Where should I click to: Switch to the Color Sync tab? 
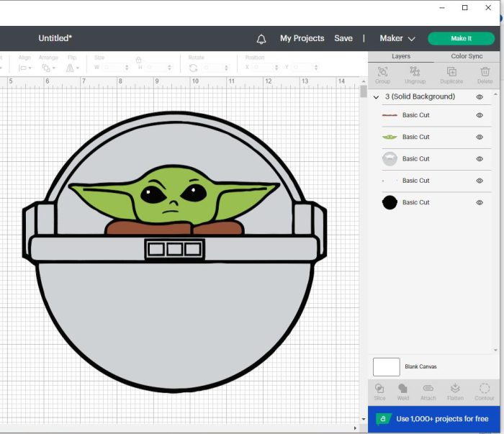pyautogui.click(x=467, y=56)
